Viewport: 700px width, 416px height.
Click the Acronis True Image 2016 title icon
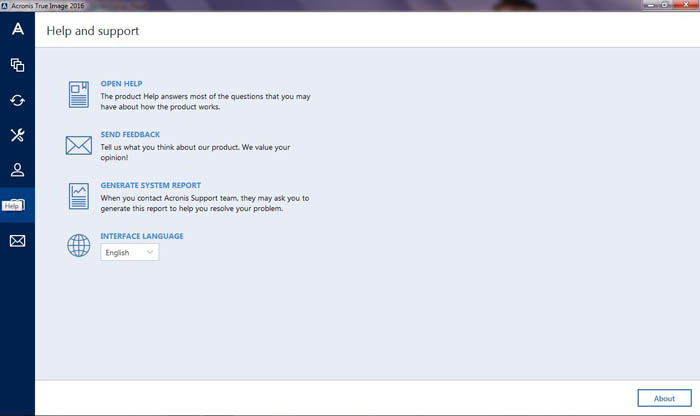(x=4, y=5)
